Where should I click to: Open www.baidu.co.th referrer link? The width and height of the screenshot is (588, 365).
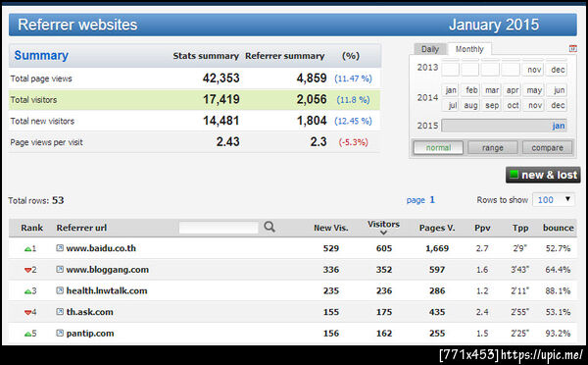[101, 248]
